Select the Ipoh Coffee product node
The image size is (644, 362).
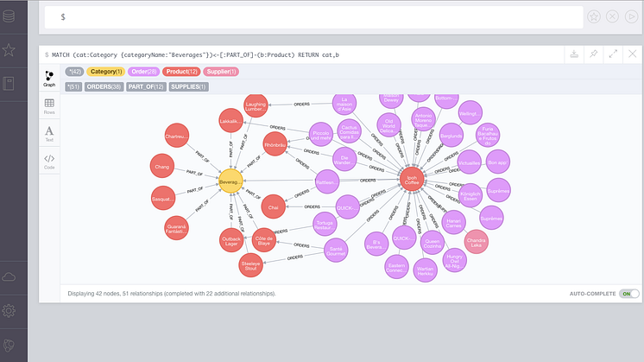coord(412,179)
